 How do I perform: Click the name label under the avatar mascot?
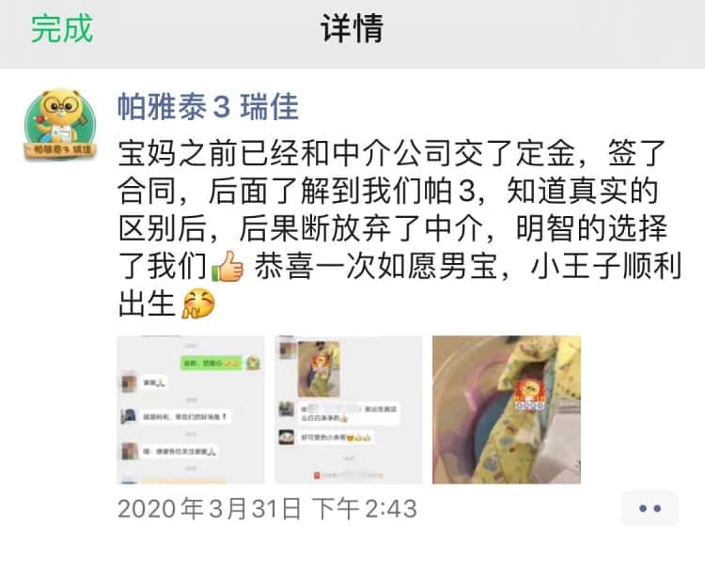coord(60,149)
